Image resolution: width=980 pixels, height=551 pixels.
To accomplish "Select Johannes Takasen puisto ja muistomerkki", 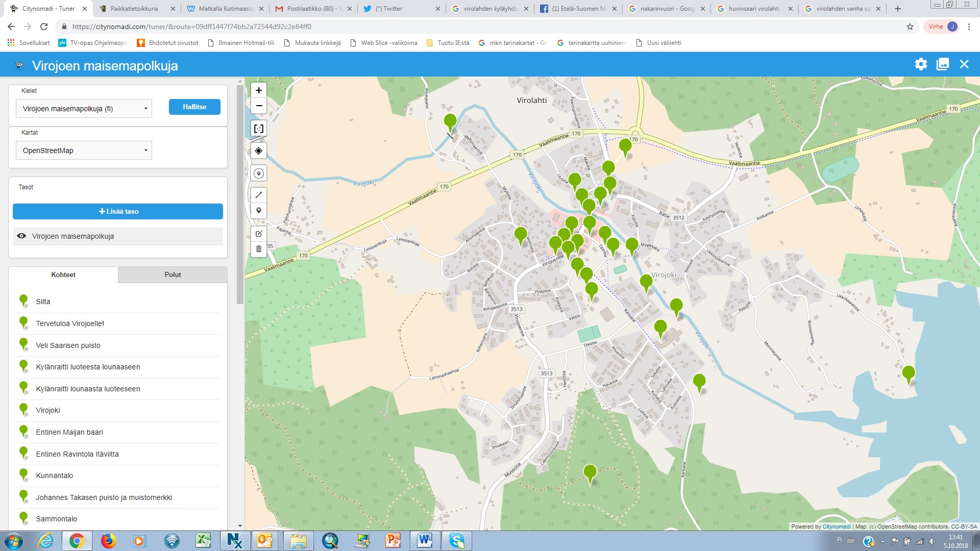I will pyautogui.click(x=118, y=497).
